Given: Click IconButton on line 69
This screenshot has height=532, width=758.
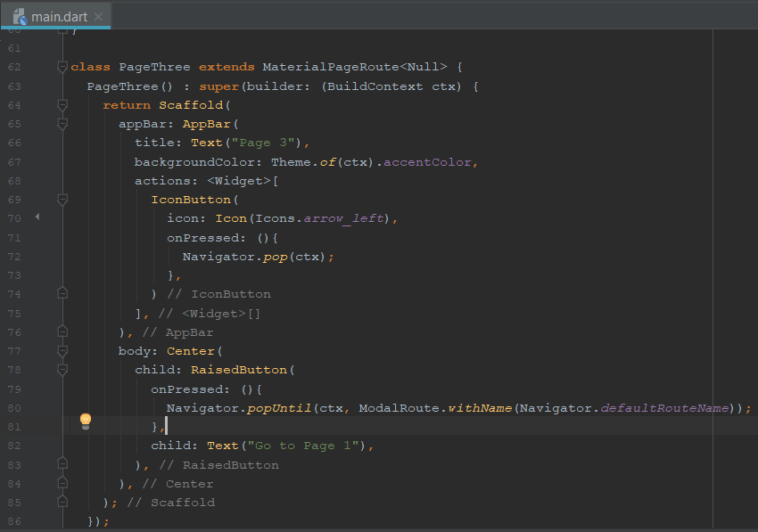Looking at the screenshot, I should (x=191, y=200).
